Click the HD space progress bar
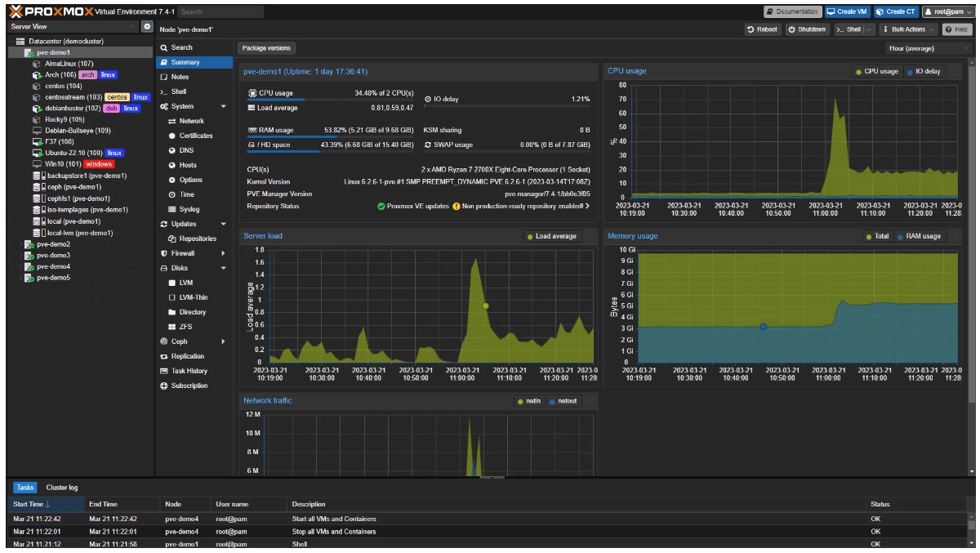The height and width of the screenshot is (553, 980). (331, 151)
